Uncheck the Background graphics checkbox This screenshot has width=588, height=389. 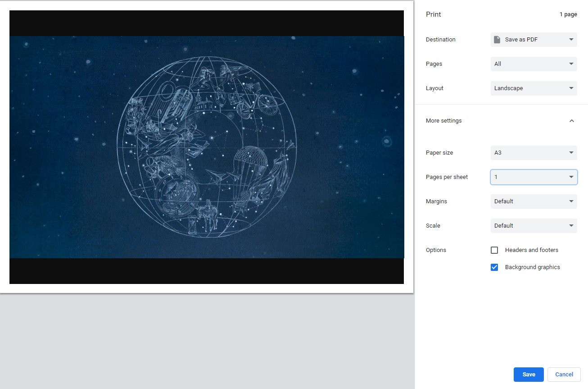tap(494, 267)
